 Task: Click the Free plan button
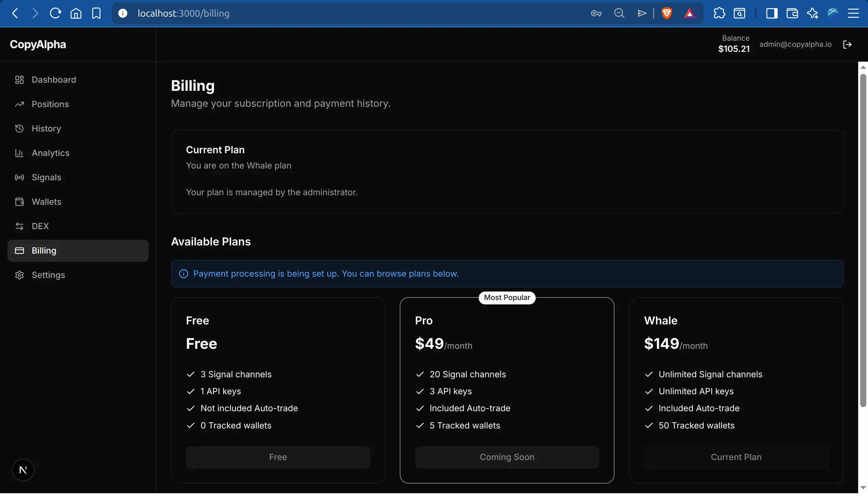(x=278, y=457)
